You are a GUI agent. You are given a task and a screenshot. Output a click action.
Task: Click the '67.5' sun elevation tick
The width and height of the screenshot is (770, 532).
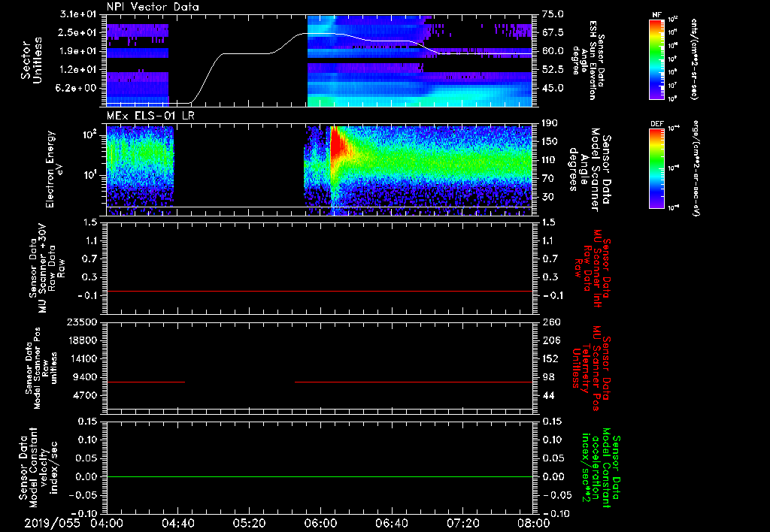[553, 32]
